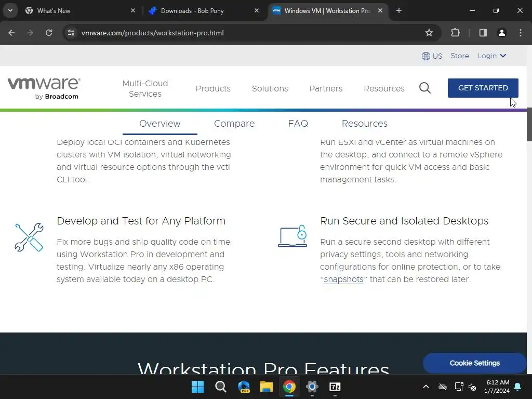This screenshot has width=532, height=399.
Task: Close the What's New tab
Action: (x=133, y=10)
